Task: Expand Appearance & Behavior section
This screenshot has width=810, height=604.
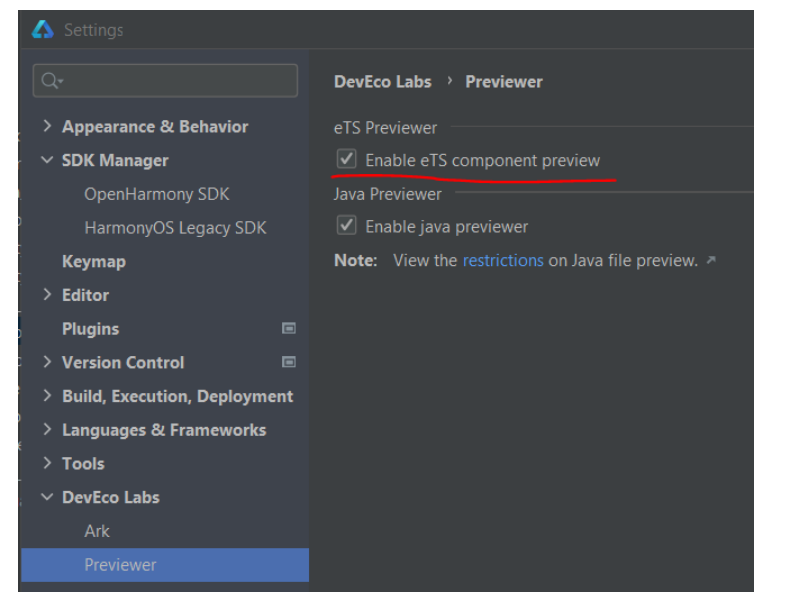Action: tap(47, 126)
